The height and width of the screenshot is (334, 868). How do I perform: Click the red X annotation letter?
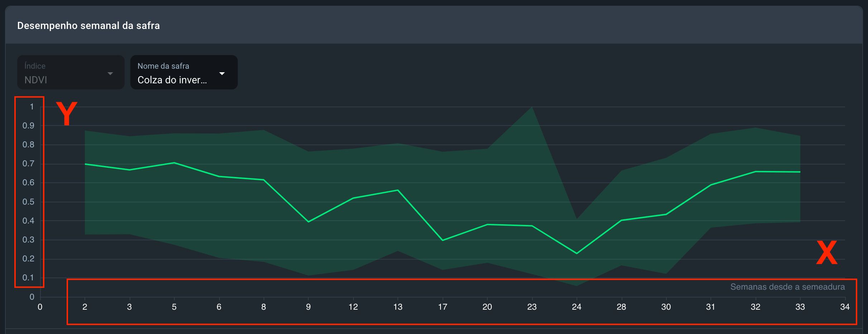pyautogui.click(x=826, y=252)
